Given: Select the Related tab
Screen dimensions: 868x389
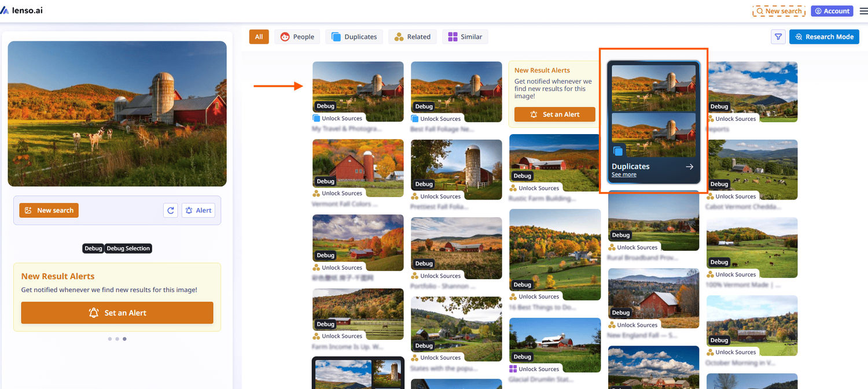Looking at the screenshot, I should coord(413,36).
